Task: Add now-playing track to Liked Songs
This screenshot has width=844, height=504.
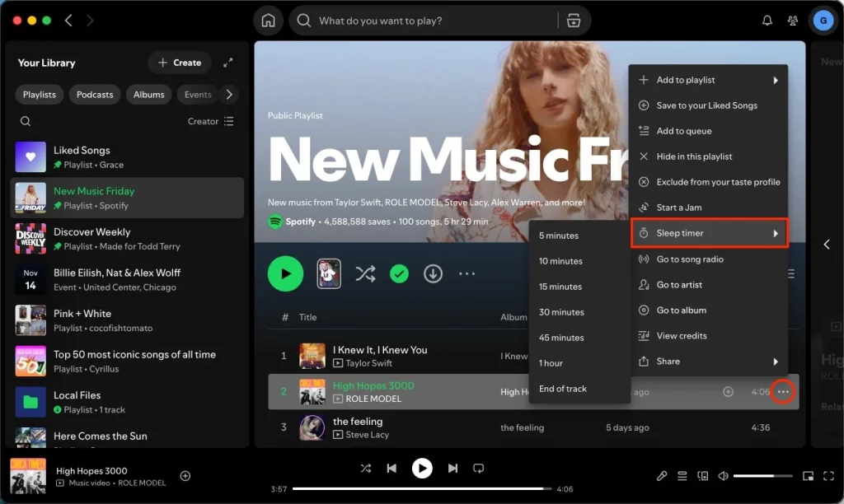Action: [x=185, y=476]
